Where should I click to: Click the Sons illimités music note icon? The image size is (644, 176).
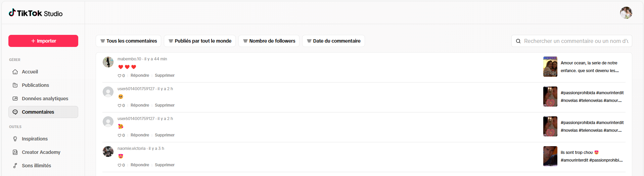pos(15,166)
